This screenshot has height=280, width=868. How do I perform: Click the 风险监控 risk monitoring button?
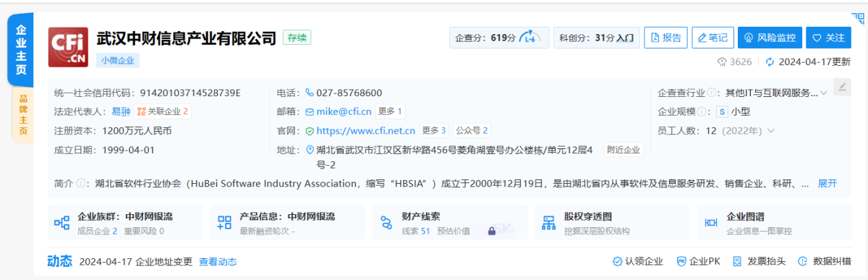pos(770,37)
